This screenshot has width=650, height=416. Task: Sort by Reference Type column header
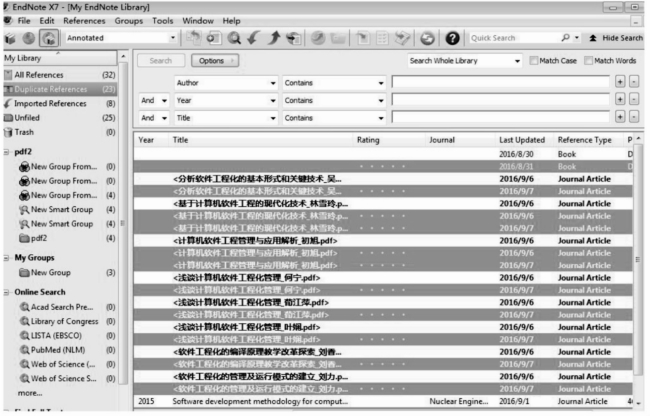coord(585,140)
